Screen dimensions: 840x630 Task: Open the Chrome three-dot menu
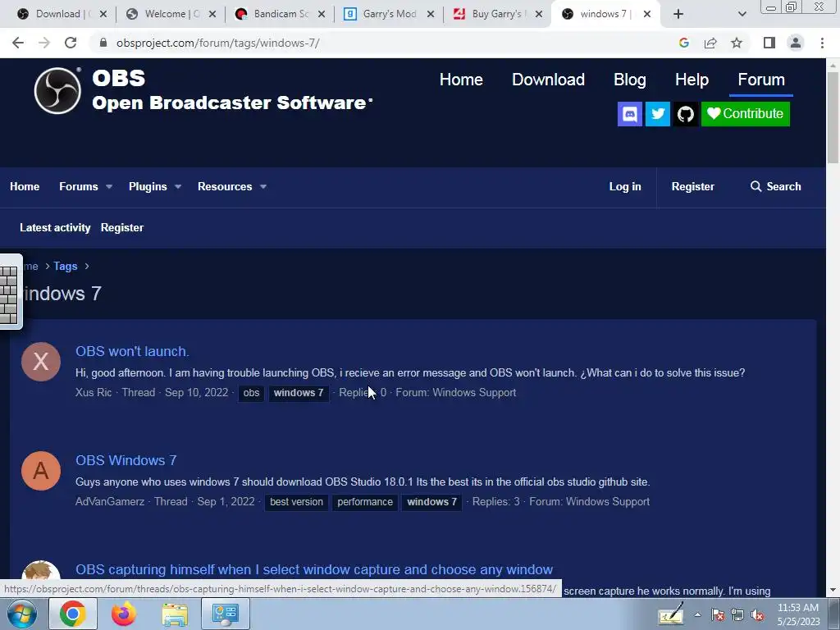pyautogui.click(x=822, y=43)
